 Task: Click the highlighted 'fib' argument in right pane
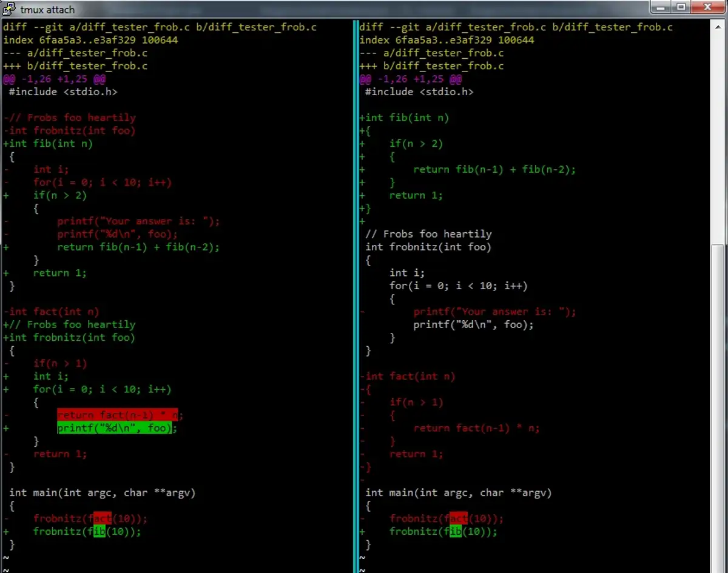456,531
